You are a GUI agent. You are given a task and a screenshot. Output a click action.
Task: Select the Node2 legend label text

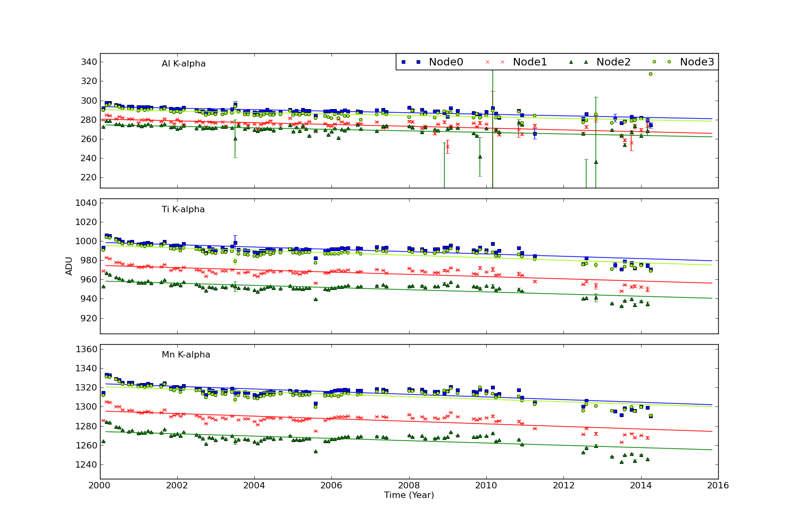coord(613,62)
